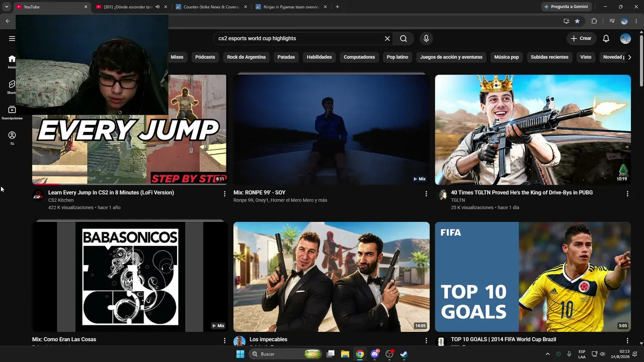Play the Babasonicos mix thumbnail
The height and width of the screenshot is (362, 644).
point(130,277)
